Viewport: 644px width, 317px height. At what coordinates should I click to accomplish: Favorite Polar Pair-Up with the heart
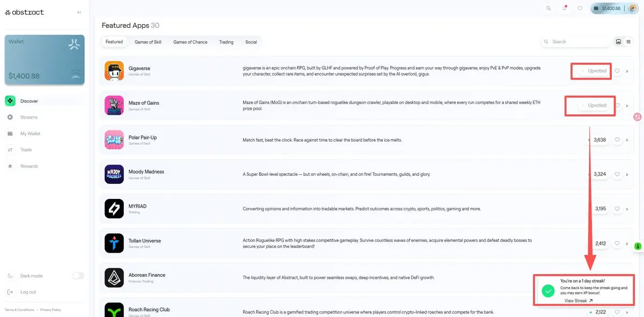pyautogui.click(x=617, y=139)
